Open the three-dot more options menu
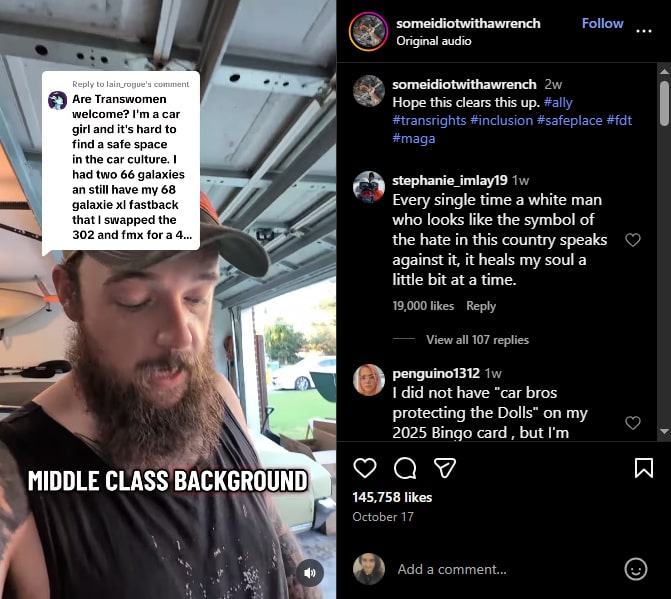The width and height of the screenshot is (671, 599). (x=644, y=31)
